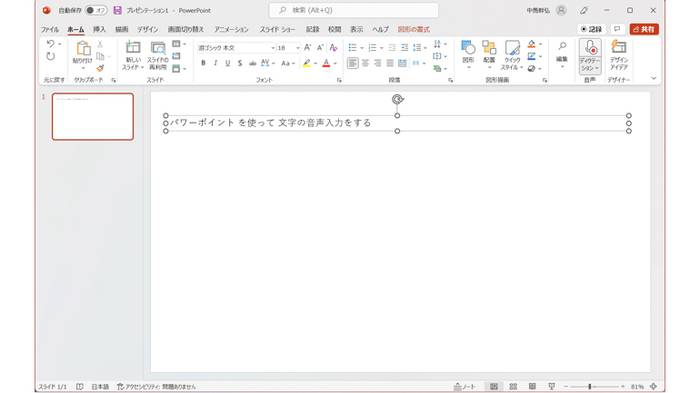The height and width of the screenshot is (393, 700).
Task: Open the font name combo box
Action: [x=236, y=48]
